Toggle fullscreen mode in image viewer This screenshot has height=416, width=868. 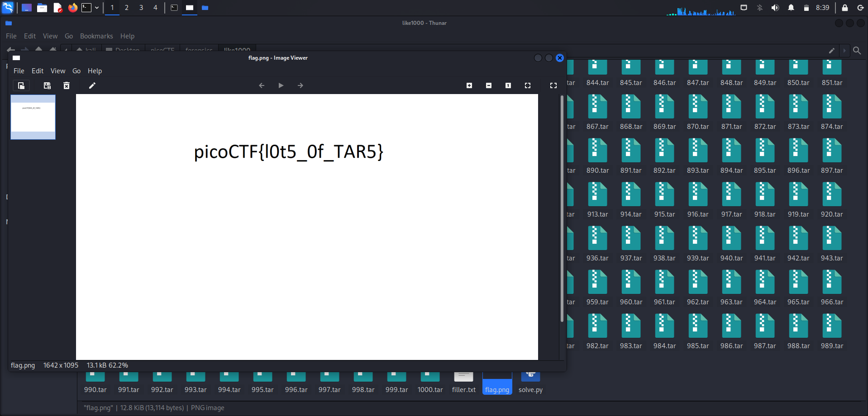[x=553, y=85]
